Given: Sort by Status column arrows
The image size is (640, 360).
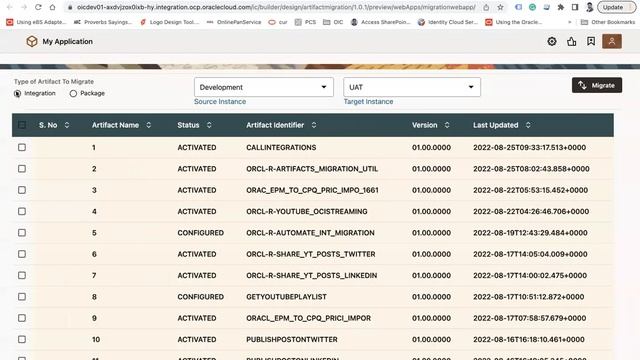Looking at the screenshot, I should coord(209,125).
